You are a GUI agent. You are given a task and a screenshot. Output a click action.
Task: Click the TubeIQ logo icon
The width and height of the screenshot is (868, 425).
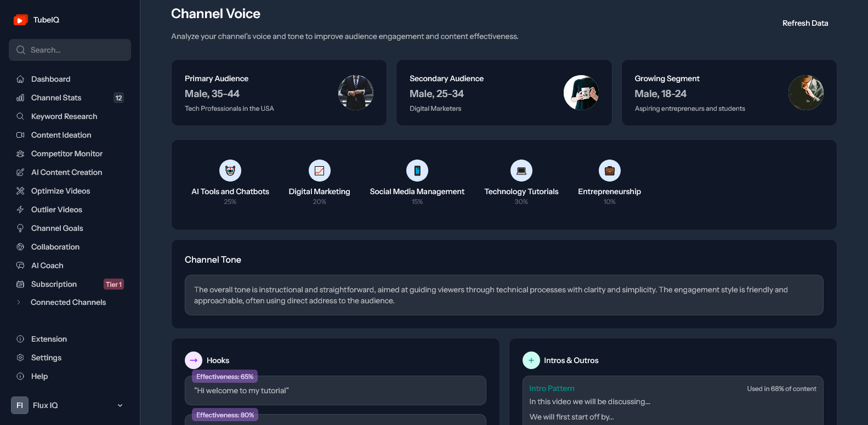[x=21, y=20]
